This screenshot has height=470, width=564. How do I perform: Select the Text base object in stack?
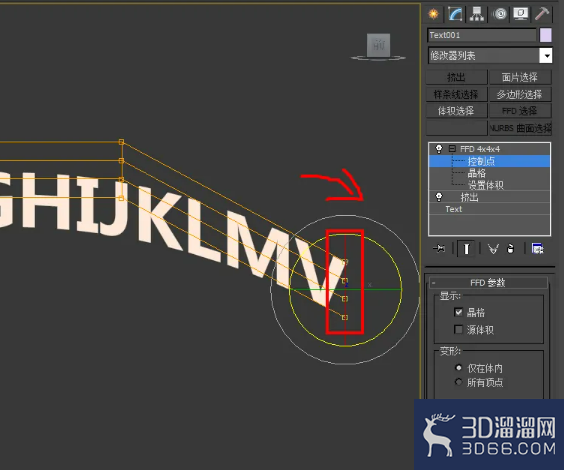454,209
